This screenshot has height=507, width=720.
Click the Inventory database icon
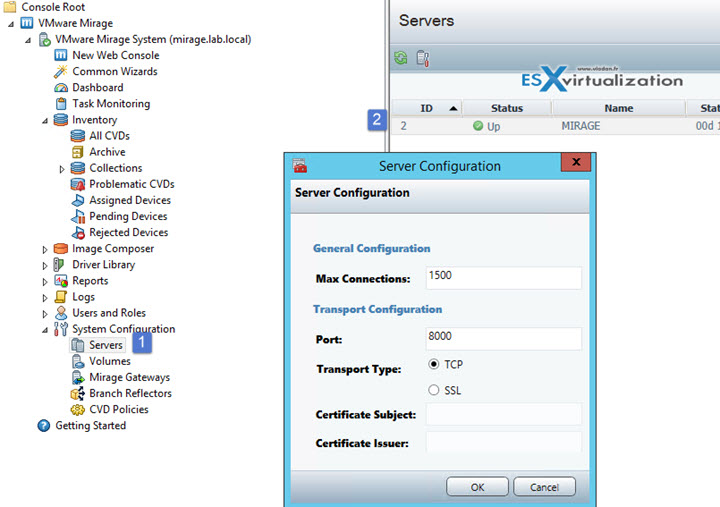pos(61,120)
